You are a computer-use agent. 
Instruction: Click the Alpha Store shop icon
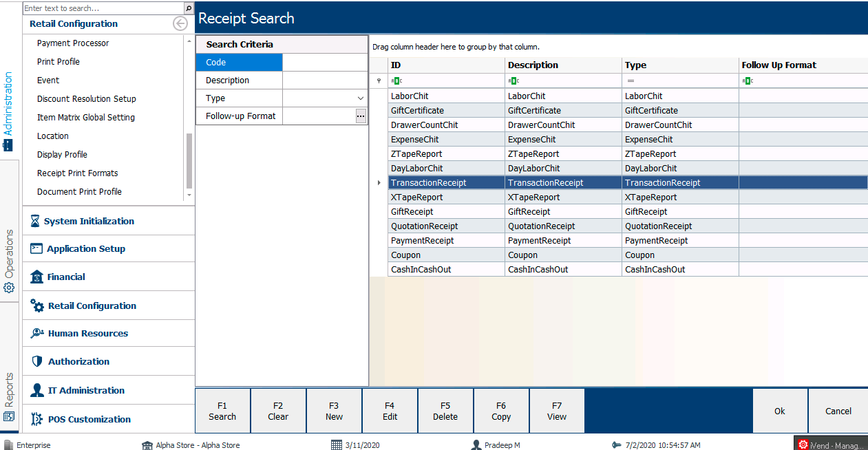click(147, 444)
